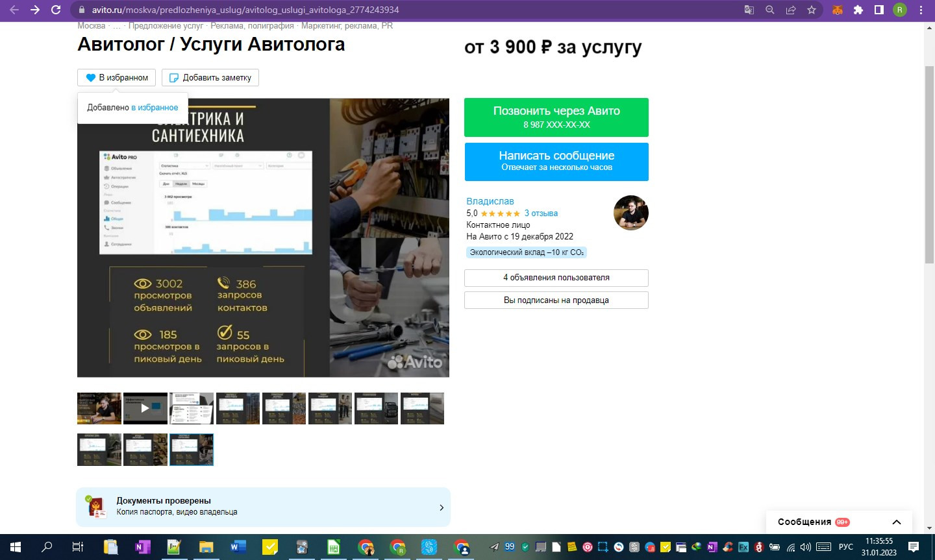The width and height of the screenshot is (935, 560).
Task: Open the Windows notification center
Action: [x=914, y=547]
